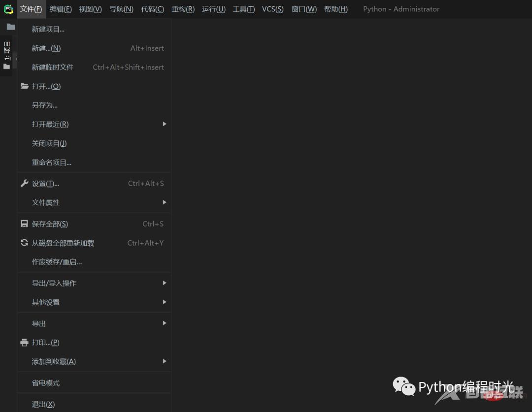The image size is (532, 412).
Task: Open the 编辑(E) menu
Action: (60, 9)
